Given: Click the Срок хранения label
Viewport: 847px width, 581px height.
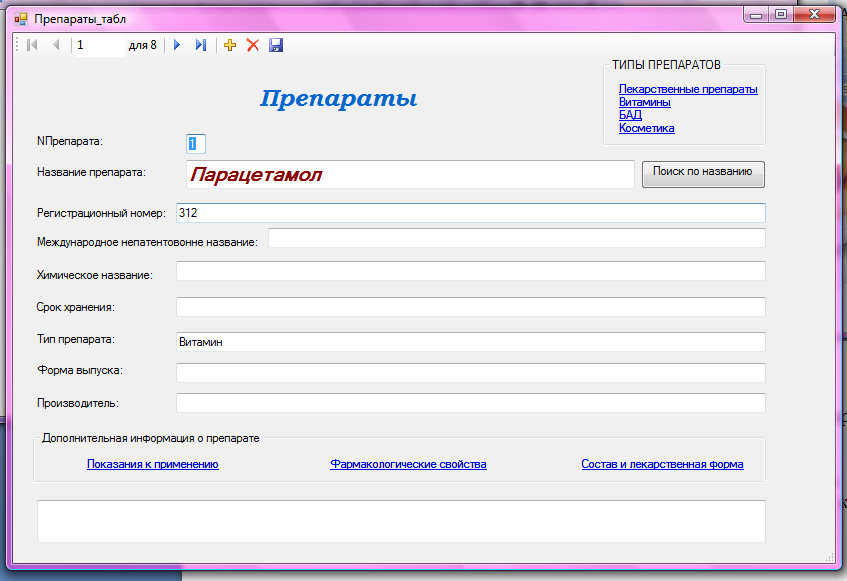Looking at the screenshot, I should coord(76,307).
